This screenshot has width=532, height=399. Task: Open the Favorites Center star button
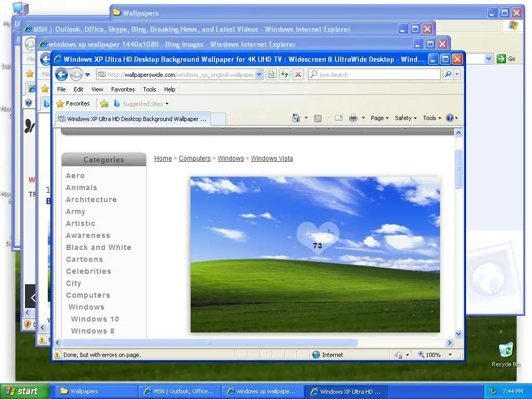coord(73,103)
